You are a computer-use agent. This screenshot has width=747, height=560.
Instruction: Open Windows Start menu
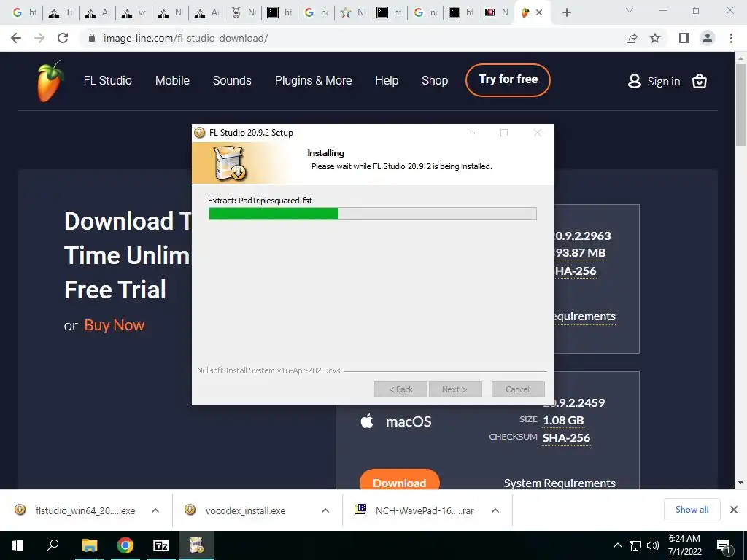click(18, 545)
